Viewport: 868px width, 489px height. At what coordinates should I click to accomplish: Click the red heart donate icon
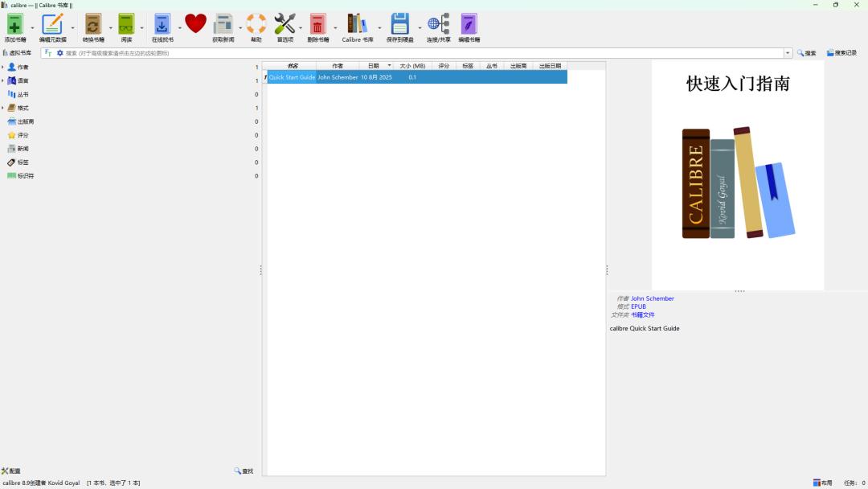195,23
